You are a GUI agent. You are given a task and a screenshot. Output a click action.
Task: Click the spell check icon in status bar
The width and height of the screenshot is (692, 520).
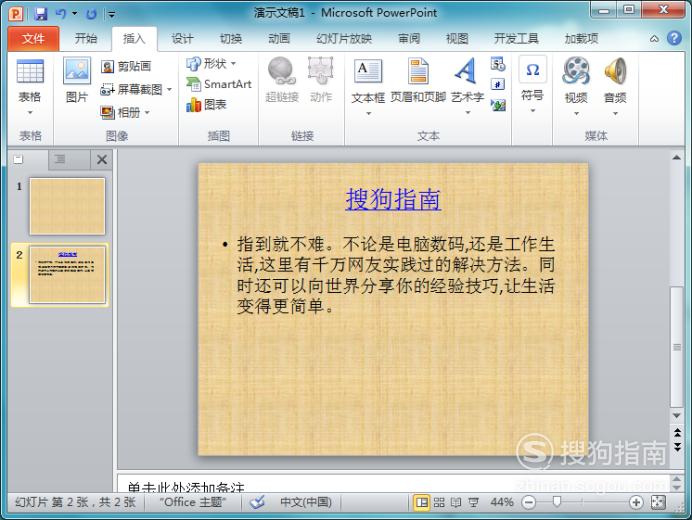(x=257, y=502)
